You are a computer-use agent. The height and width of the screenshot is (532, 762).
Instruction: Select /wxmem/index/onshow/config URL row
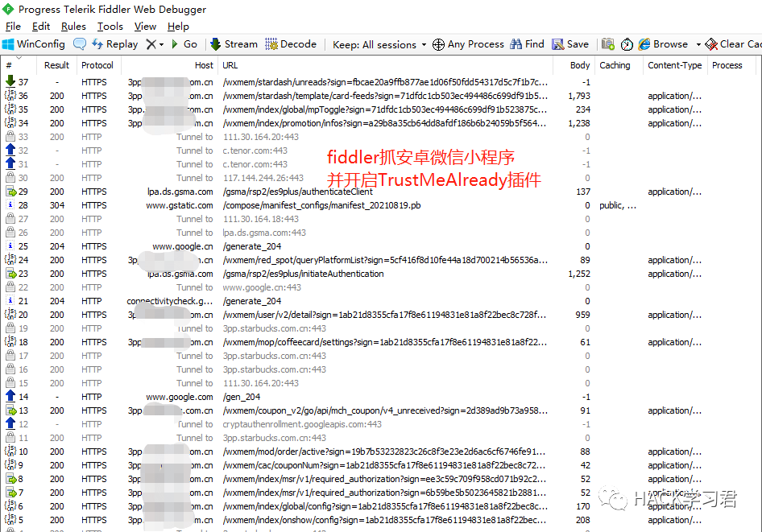(384, 521)
